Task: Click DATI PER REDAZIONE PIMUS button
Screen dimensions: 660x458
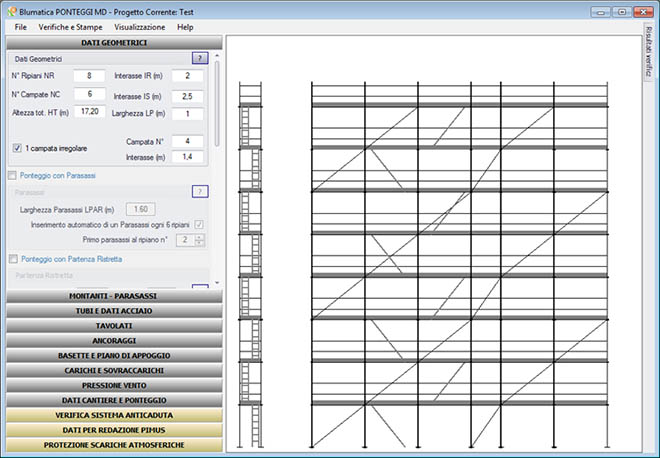Action: [x=111, y=429]
